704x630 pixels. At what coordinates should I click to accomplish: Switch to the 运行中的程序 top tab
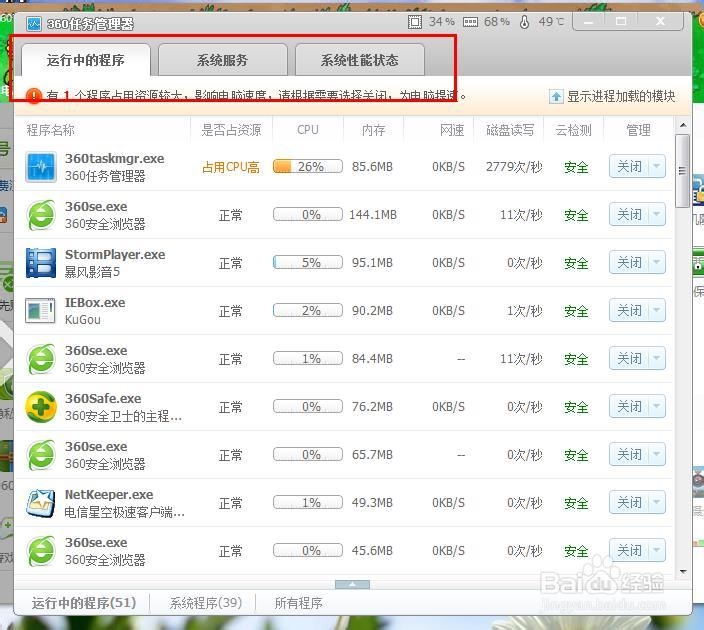point(85,60)
